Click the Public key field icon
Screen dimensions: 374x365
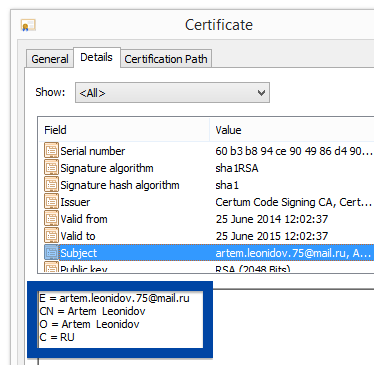[51, 267]
